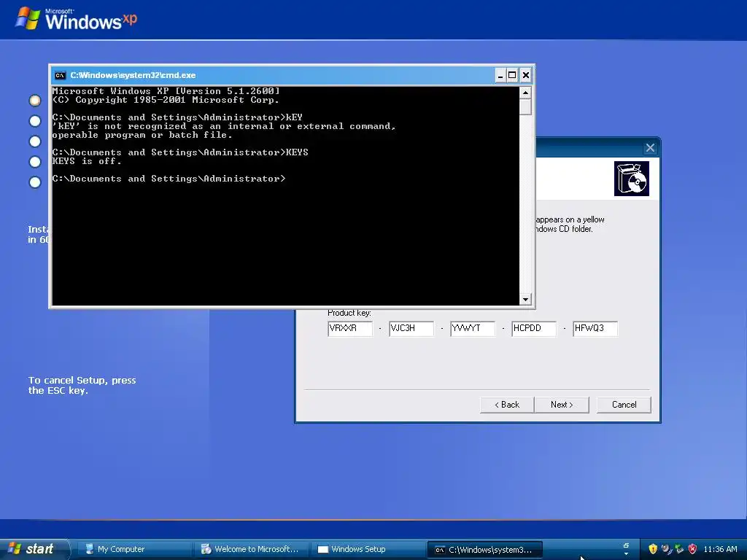Click the Back button in the setup dialog
This screenshot has width=747, height=560.
coord(507,405)
